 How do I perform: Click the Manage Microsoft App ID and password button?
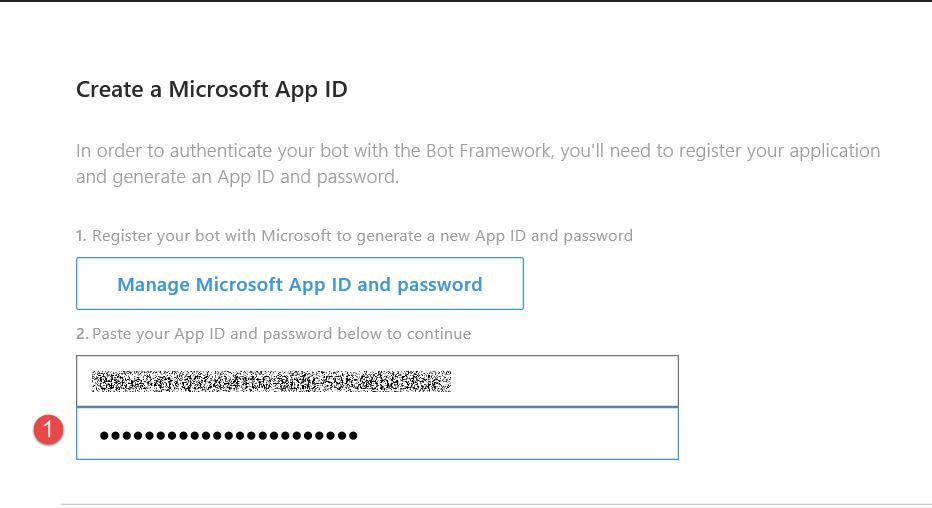click(299, 284)
